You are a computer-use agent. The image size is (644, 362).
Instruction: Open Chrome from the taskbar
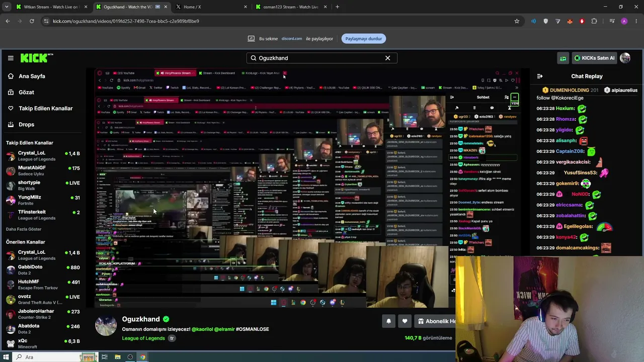click(143, 357)
